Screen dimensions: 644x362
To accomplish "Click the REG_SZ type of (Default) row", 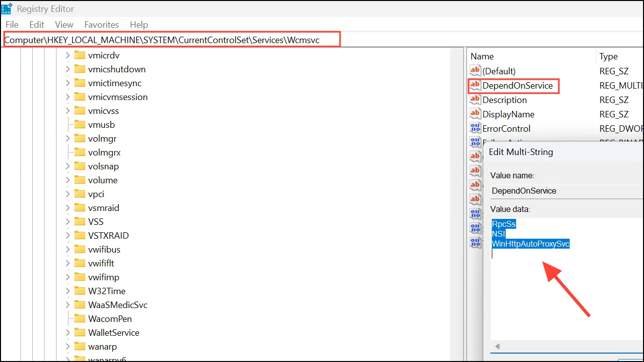I will (614, 71).
